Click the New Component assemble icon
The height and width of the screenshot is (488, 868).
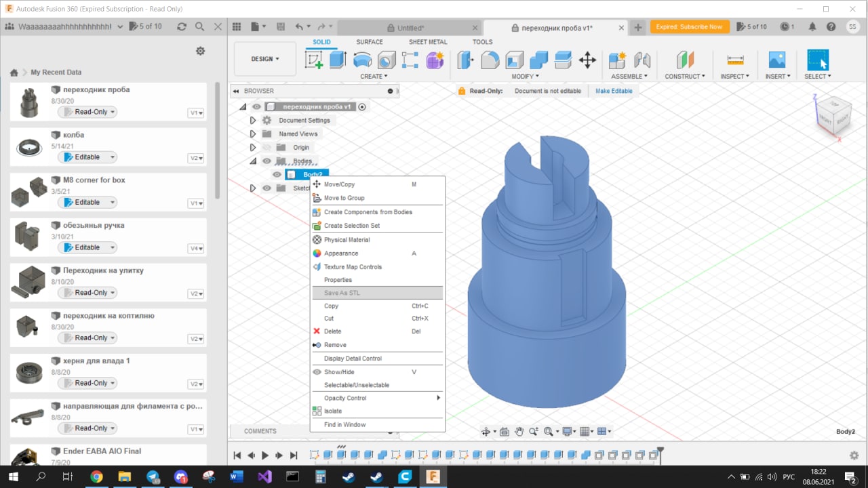click(x=617, y=60)
